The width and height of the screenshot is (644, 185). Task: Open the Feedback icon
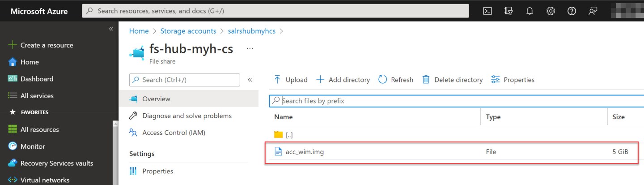(x=593, y=11)
